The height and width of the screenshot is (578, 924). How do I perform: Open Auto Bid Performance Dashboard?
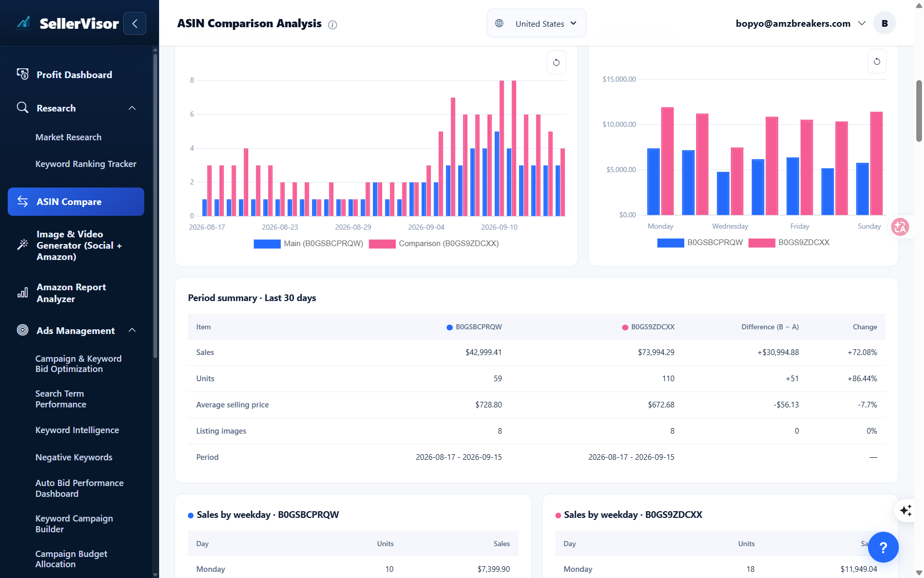[x=80, y=488]
